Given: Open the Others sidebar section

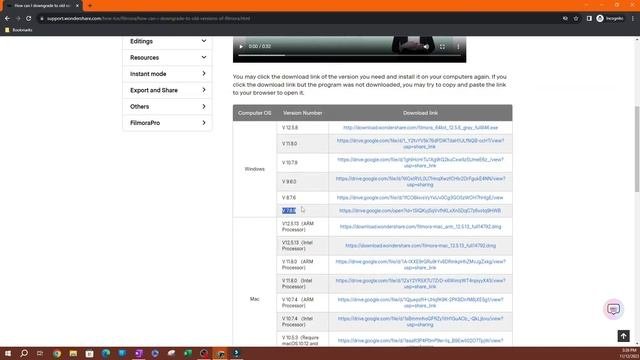Looking at the screenshot, I should pyautogui.click(x=167, y=107).
